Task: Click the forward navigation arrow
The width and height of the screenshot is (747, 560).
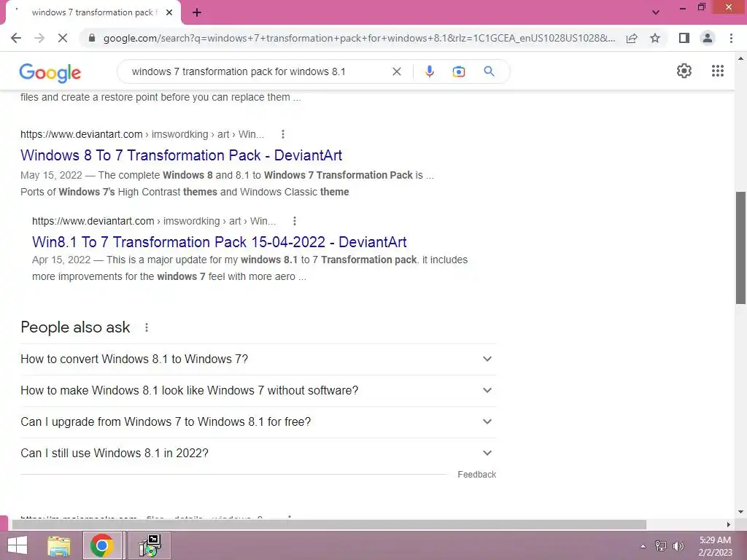Action: tap(39, 38)
